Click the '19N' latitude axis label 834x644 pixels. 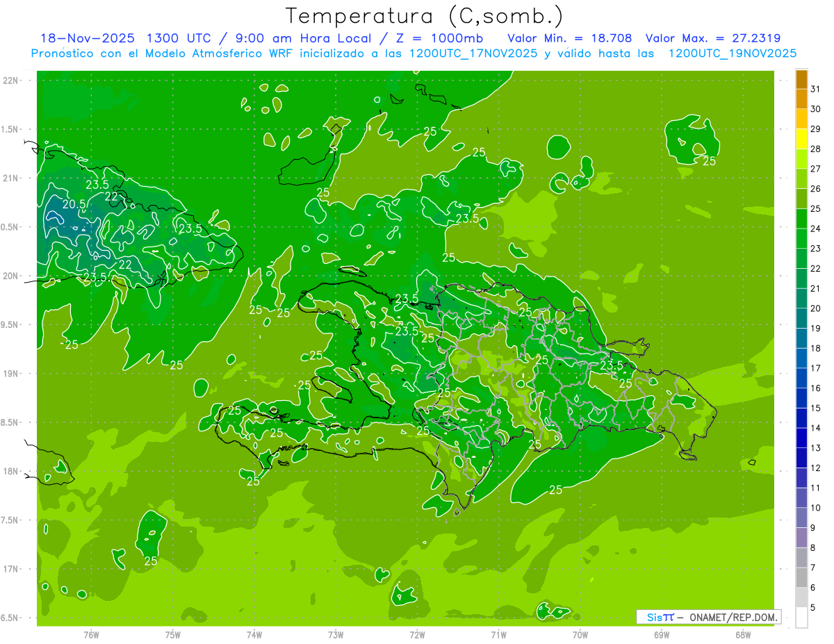[x=10, y=374]
